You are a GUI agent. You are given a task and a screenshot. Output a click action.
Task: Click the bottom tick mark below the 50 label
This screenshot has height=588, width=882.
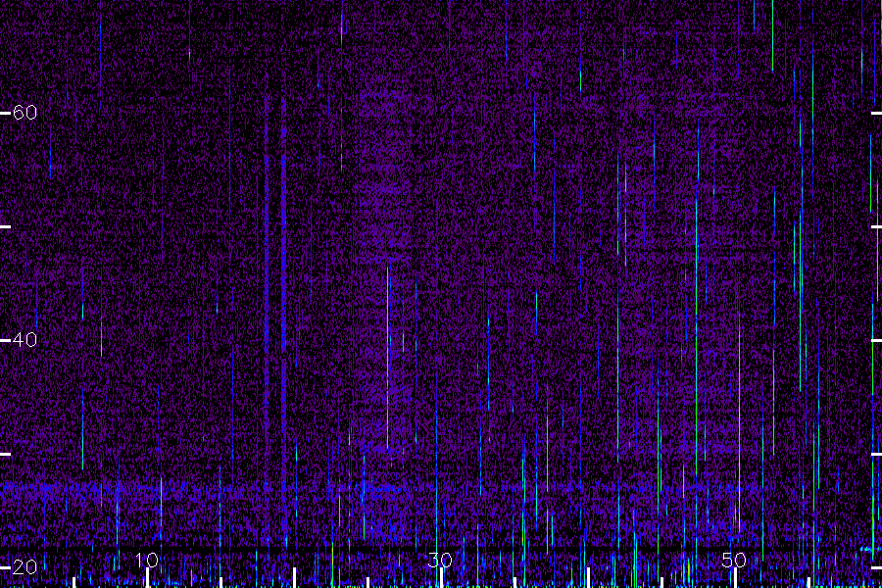click(x=735, y=578)
